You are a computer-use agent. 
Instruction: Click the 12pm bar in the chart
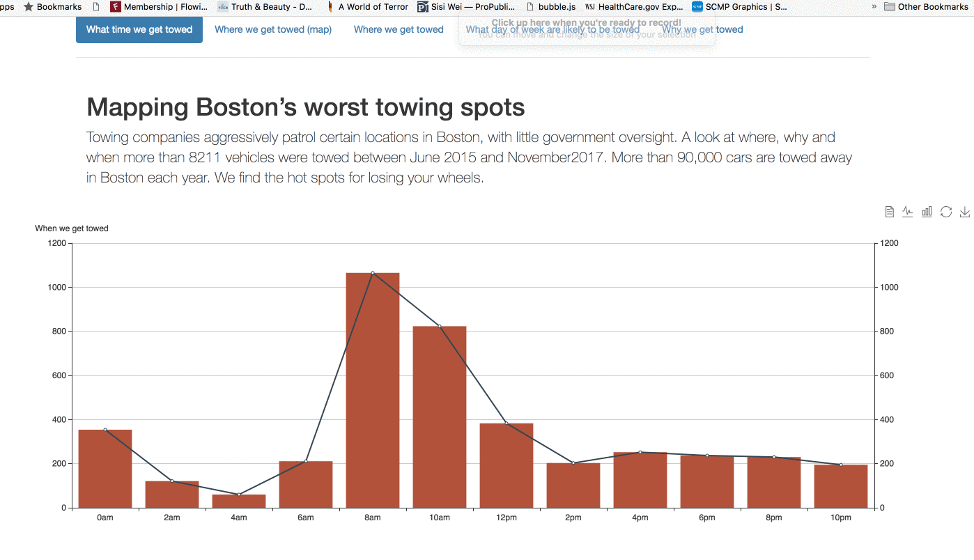point(507,465)
